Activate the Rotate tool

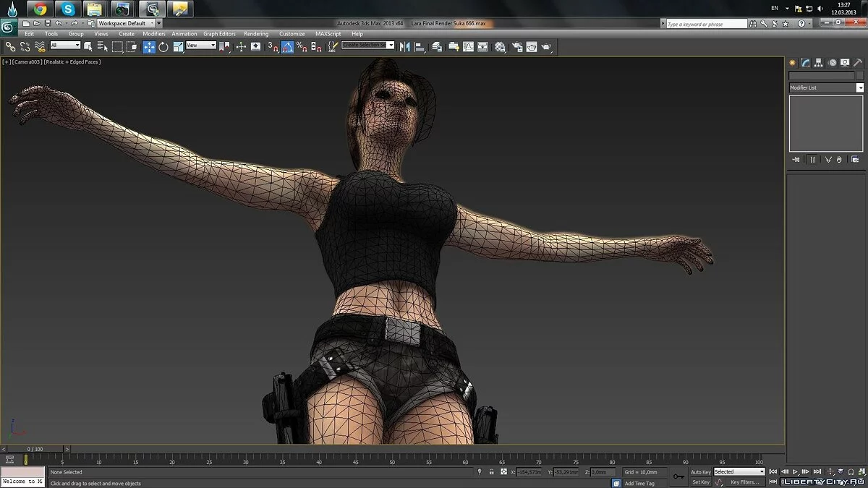163,47
